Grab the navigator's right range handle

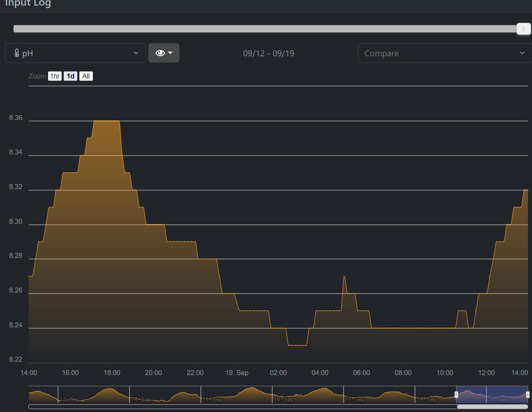pyautogui.click(x=528, y=394)
